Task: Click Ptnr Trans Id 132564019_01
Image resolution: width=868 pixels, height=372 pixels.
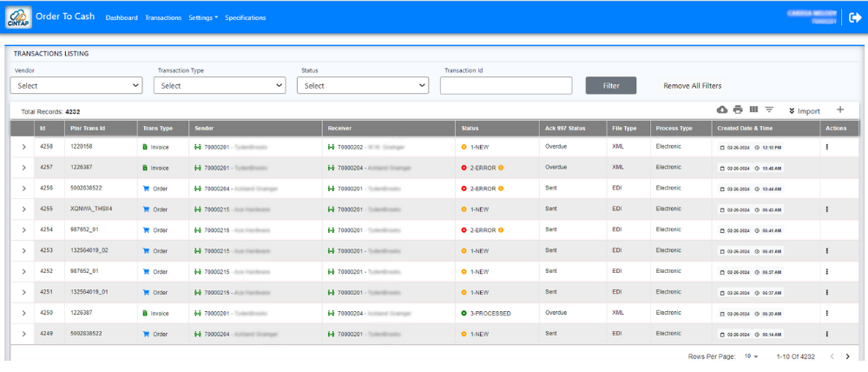Action: [89, 292]
